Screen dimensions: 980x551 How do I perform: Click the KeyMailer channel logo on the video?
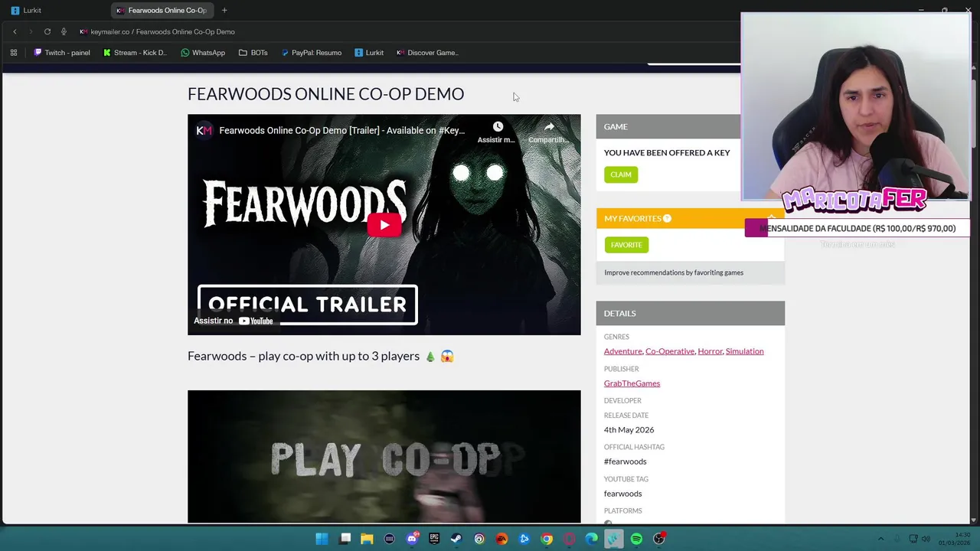pos(204,131)
